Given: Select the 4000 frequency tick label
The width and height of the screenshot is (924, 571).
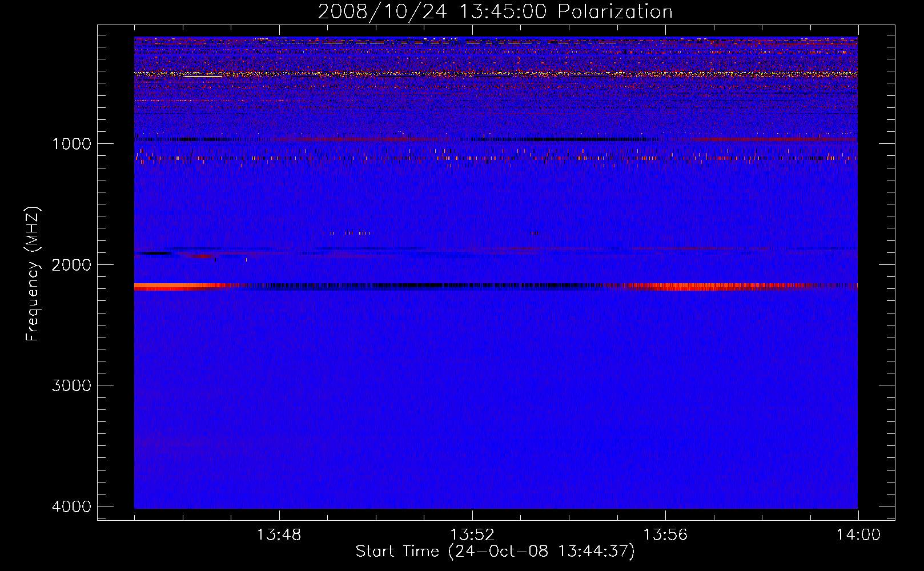Looking at the screenshot, I should (x=71, y=506).
